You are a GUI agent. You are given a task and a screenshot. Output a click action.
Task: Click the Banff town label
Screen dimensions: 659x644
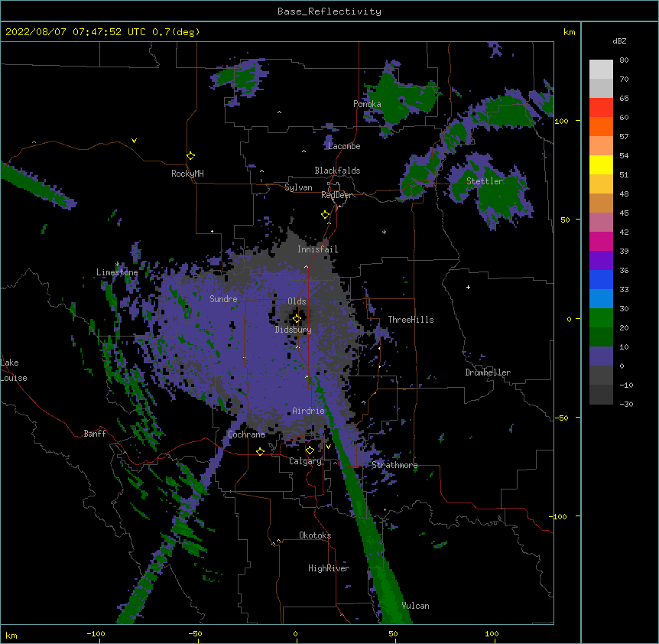pyautogui.click(x=95, y=434)
